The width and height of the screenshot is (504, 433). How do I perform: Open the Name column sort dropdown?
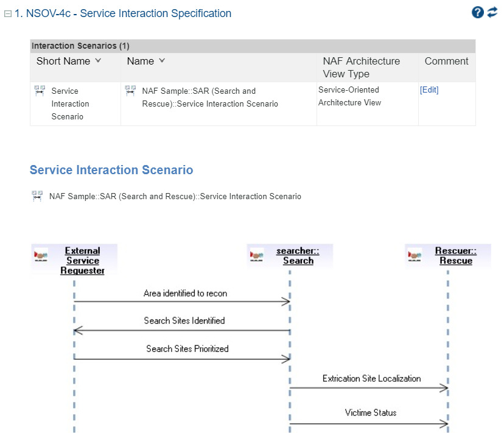(162, 61)
